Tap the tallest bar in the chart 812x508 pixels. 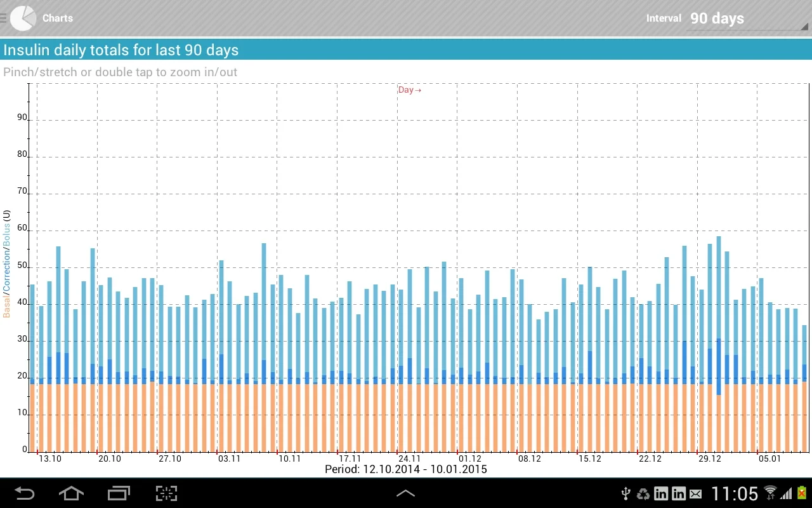[x=719, y=344]
